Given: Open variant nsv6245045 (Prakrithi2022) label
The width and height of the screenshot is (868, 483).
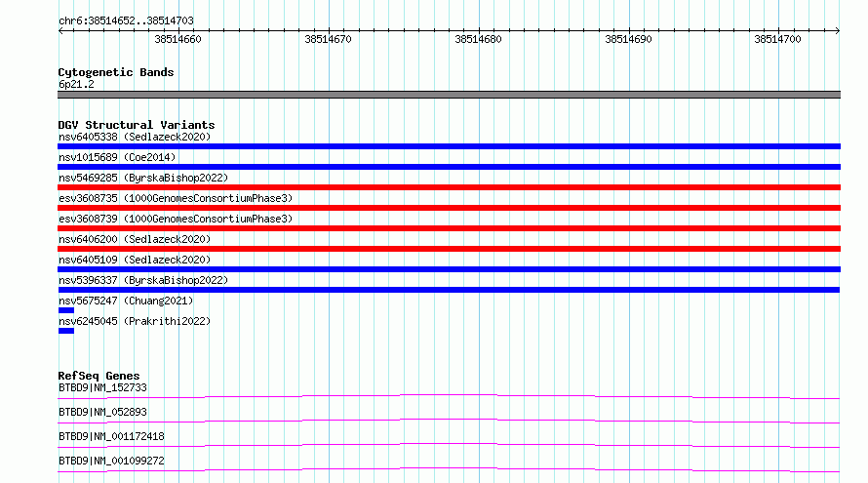Looking at the screenshot, I should coord(135,321).
